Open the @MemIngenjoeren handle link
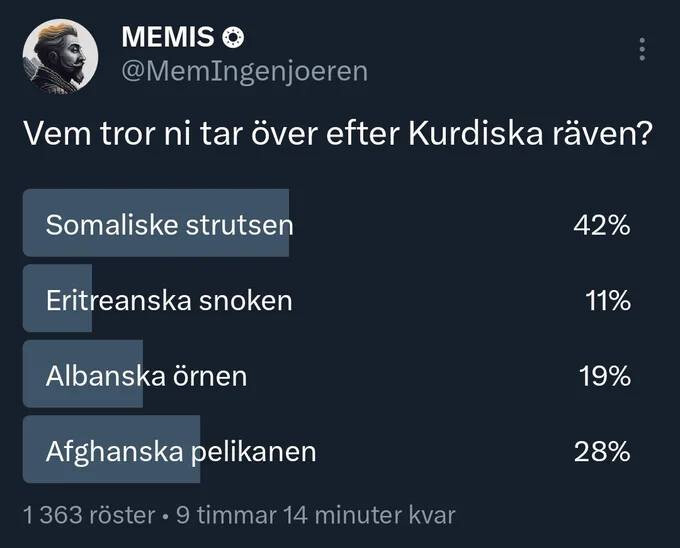Viewport: 680px width, 548px height. click(244, 71)
